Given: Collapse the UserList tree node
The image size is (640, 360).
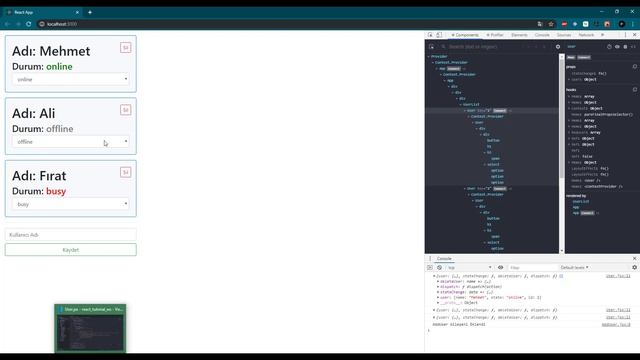Looking at the screenshot, I should coord(461,104).
